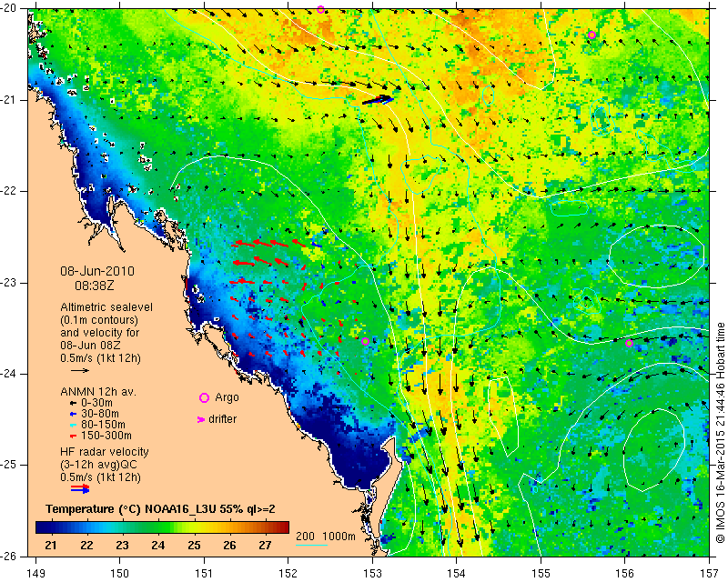Click the 'HF radar velocity' legend text
This screenshot has height=582, width=728.
point(105,452)
